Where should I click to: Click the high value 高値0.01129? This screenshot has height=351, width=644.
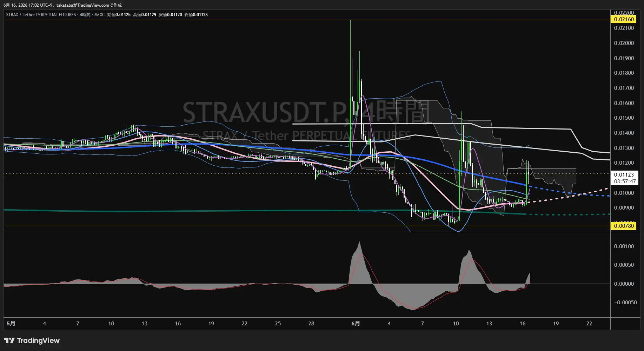[145, 15]
